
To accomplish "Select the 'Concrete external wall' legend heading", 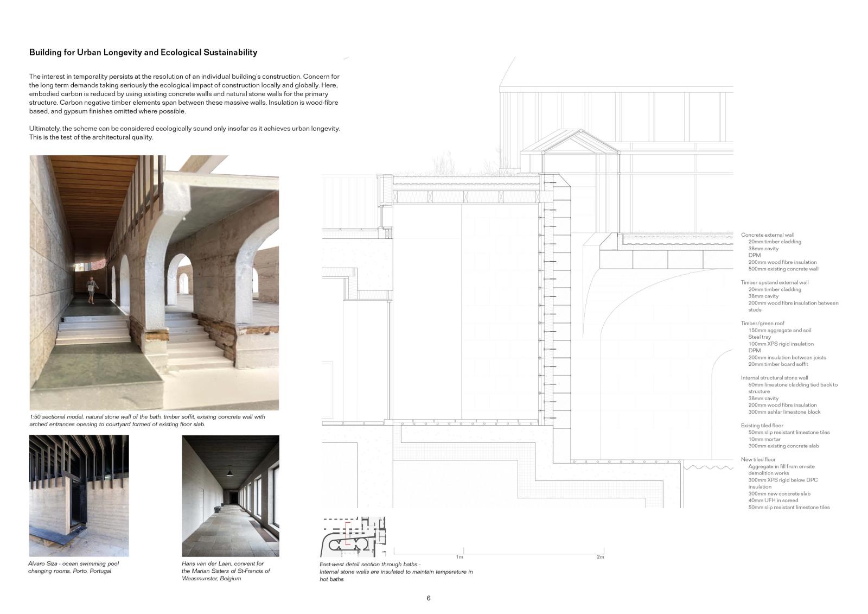I will click(768, 235).
